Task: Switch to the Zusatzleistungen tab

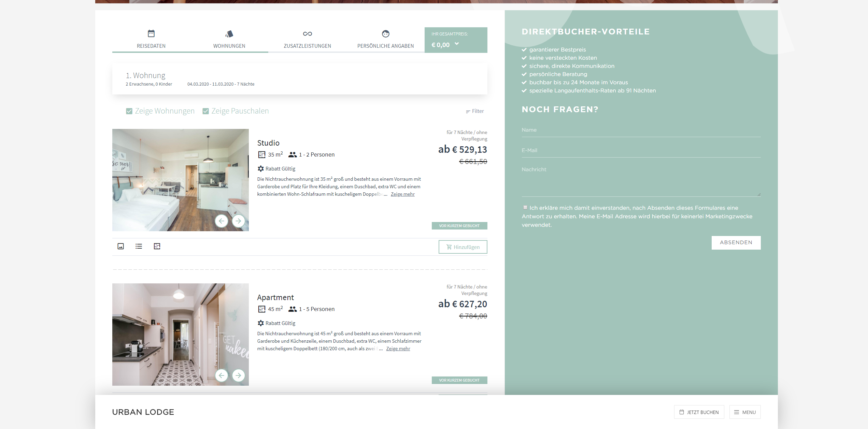Action: tap(308, 40)
